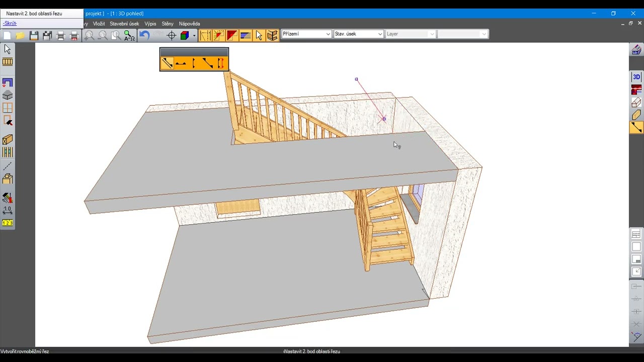The image size is (644, 362).
Task: Click the single blank window icon in right sidebar
Action: pyautogui.click(x=636, y=247)
